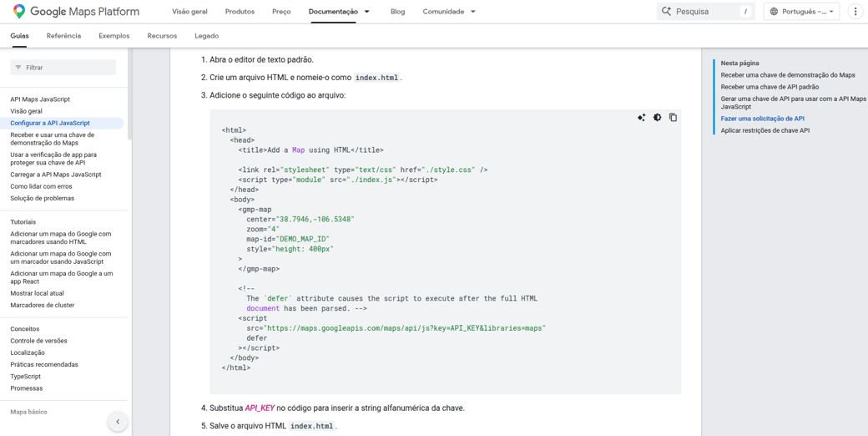Open Mostrar local atual tutorial

pos(37,293)
